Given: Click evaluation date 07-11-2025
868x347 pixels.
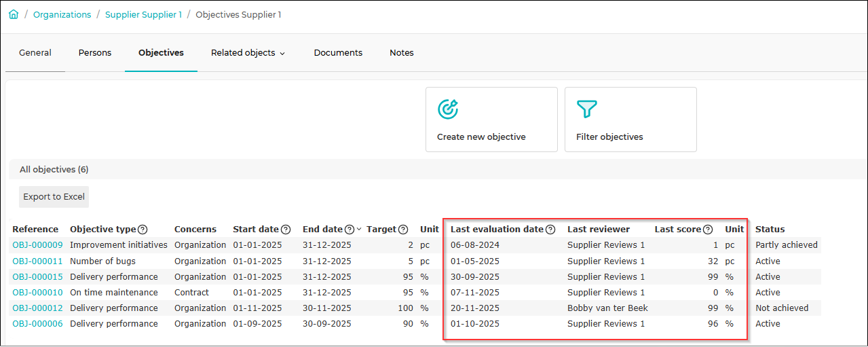Looking at the screenshot, I should tap(475, 293).
